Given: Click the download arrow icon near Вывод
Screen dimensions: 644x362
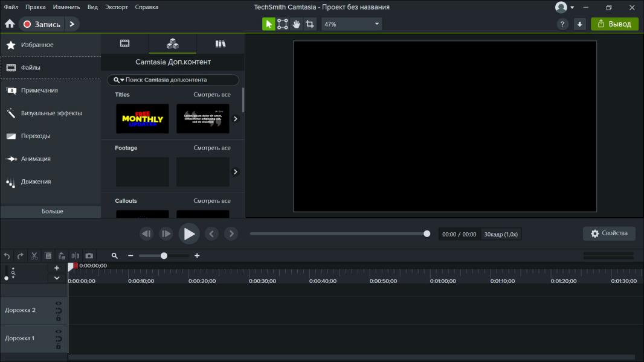Looking at the screenshot, I should [x=579, y=24].
